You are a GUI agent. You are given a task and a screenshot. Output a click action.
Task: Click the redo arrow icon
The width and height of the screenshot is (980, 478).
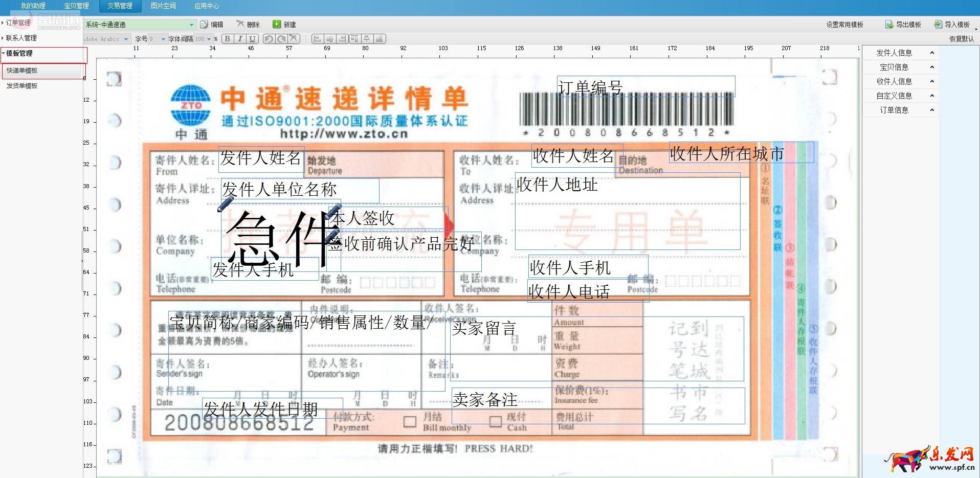pyautogui.click(x=281, y=38)
